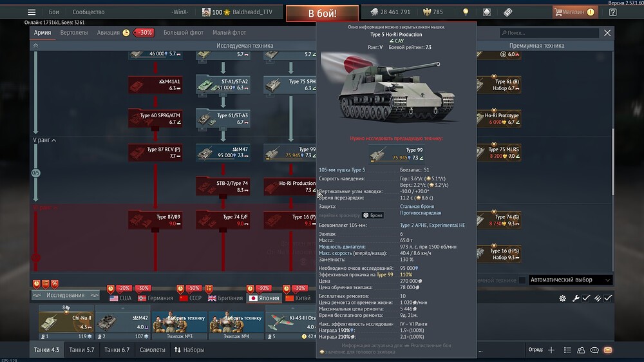
Task: Click the search field Поиск
Action: coord(549,33)
